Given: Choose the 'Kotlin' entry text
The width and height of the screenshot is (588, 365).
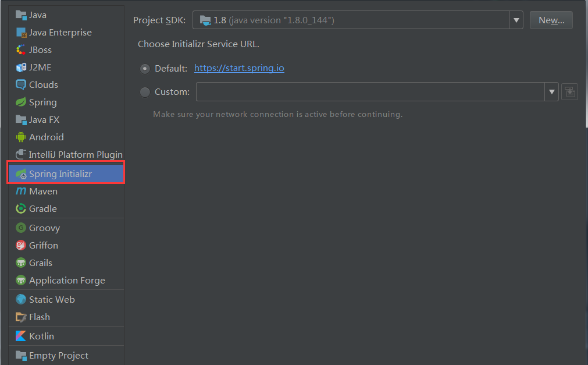Looking at the screenshot, I should pos(42,336).
